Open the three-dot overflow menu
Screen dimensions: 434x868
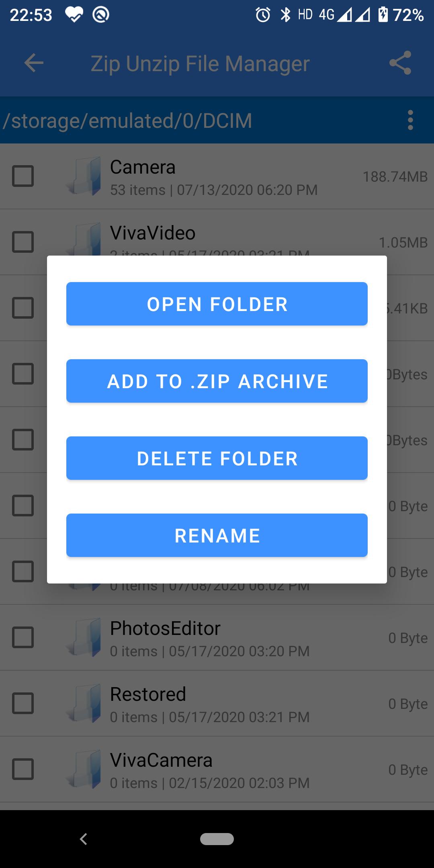pos(410,120)
